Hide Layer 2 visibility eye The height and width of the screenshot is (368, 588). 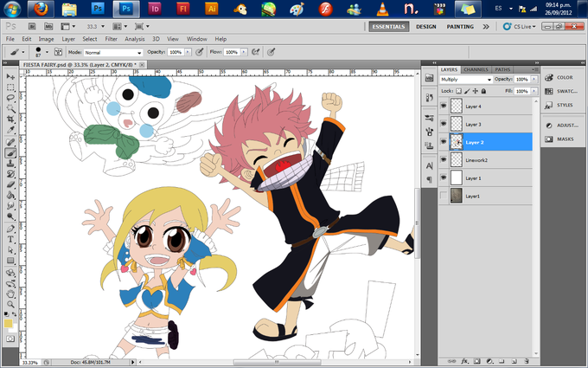(444, 142)
